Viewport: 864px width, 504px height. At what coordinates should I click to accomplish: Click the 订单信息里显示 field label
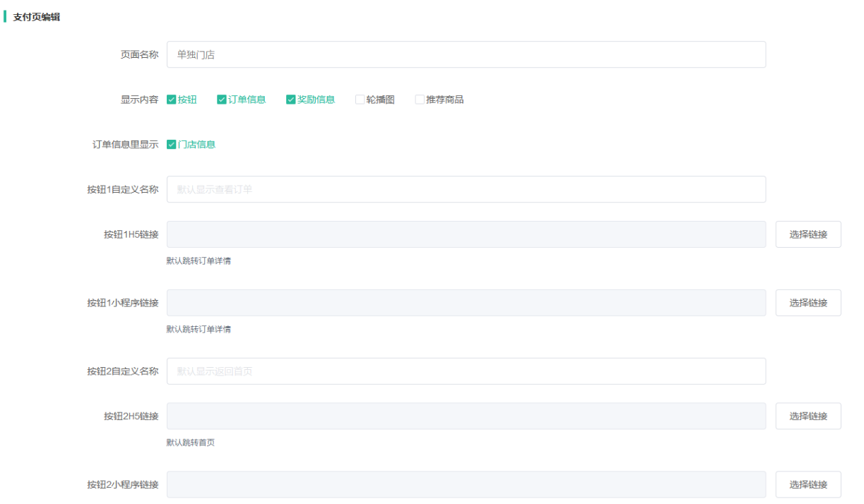coord(125,145)
